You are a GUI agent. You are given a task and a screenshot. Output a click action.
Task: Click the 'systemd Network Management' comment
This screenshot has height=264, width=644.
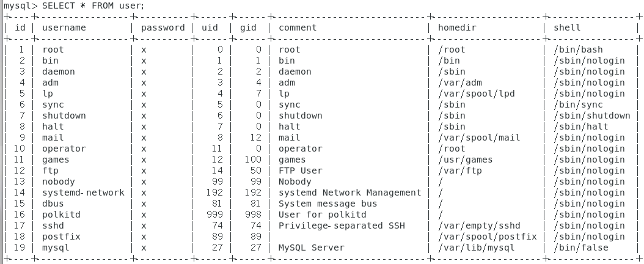pyautogui.click(x=349, y=193)
